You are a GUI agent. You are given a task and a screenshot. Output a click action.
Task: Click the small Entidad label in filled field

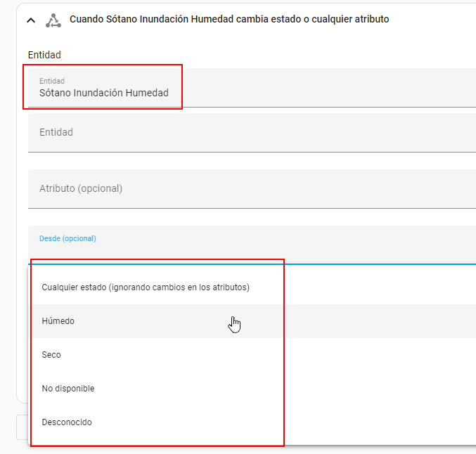[x=51, y=81]
